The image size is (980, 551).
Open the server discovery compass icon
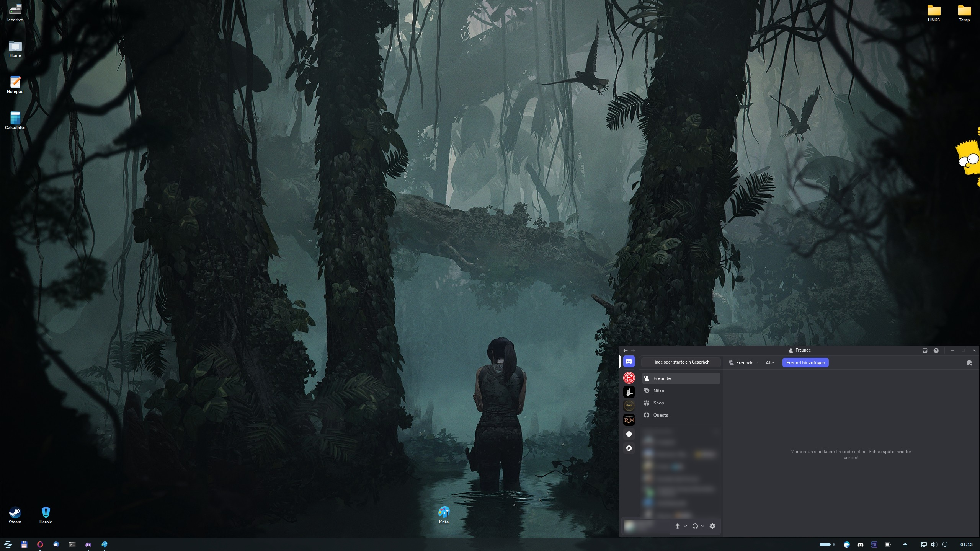pyautogui.click(x=629, y=448)
